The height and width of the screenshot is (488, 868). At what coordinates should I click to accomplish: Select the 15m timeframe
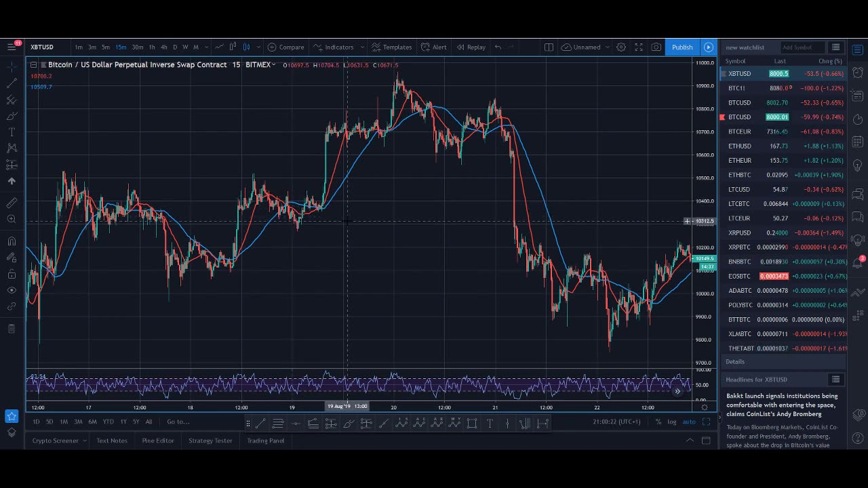[x=121, y=47]
